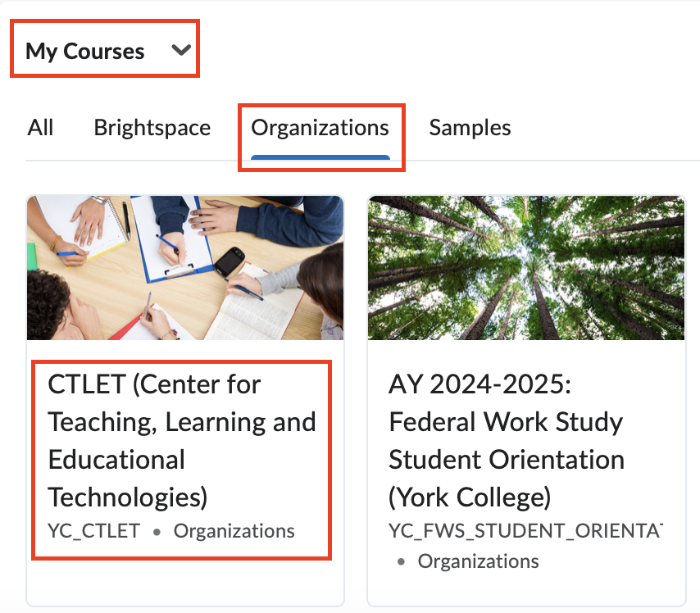
Task: Click the blue underline beneath Organizations tab
Action: 320,157
